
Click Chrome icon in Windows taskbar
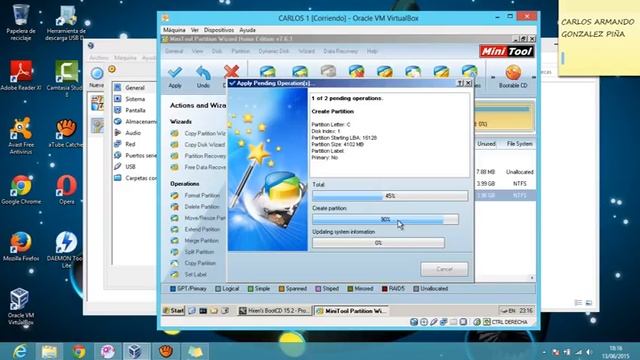(79, 351)
